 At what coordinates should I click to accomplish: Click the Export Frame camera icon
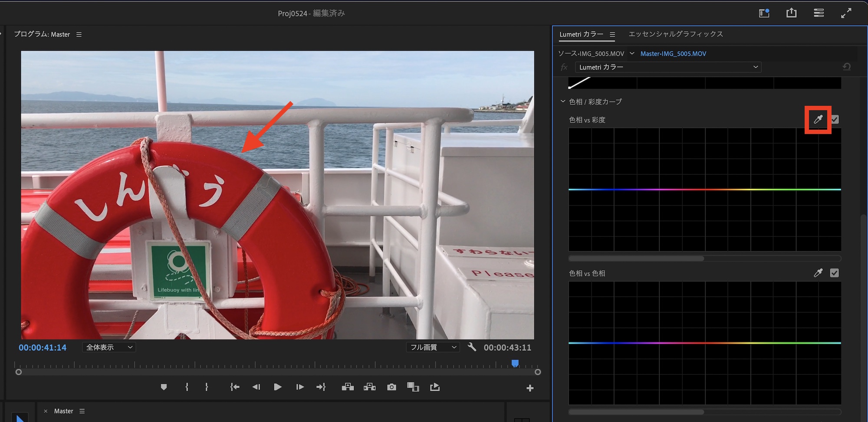point(391,387)
